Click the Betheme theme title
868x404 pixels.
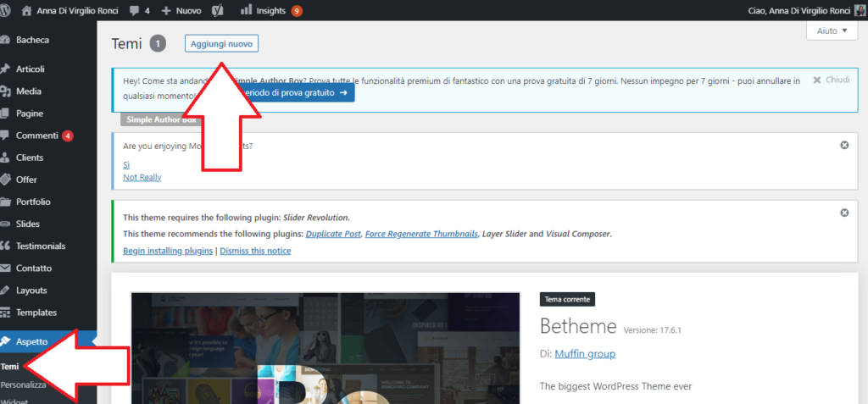tap(578, 327)
